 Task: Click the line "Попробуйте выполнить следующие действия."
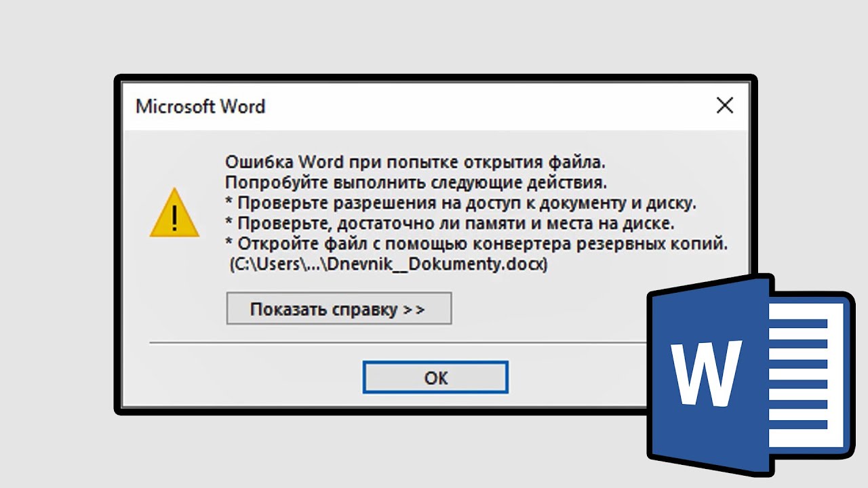416,182
